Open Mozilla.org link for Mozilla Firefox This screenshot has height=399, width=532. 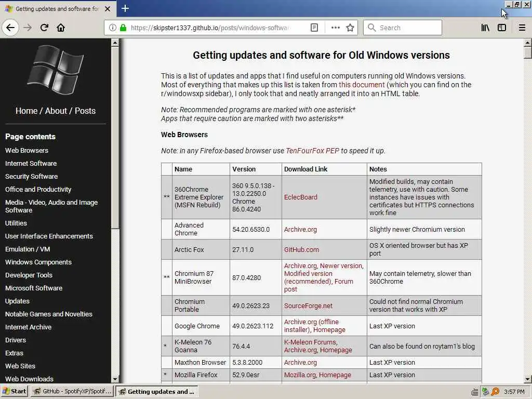[300, 375]
